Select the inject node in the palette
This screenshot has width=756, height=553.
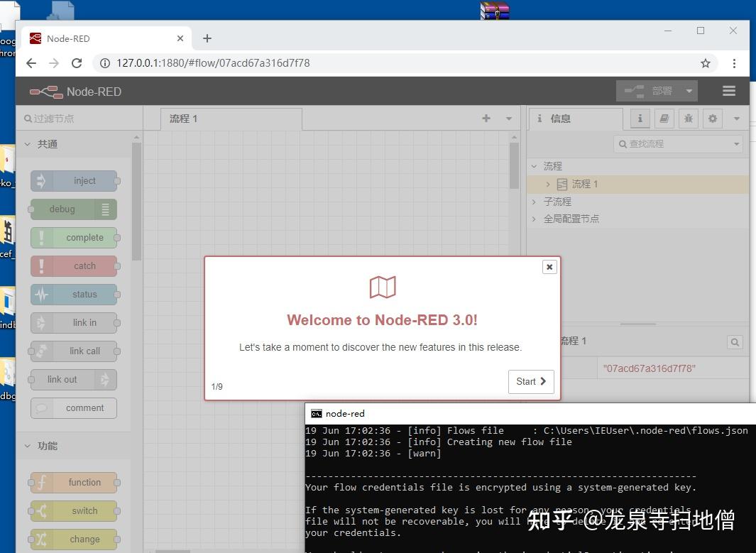[x=74, y=180]
